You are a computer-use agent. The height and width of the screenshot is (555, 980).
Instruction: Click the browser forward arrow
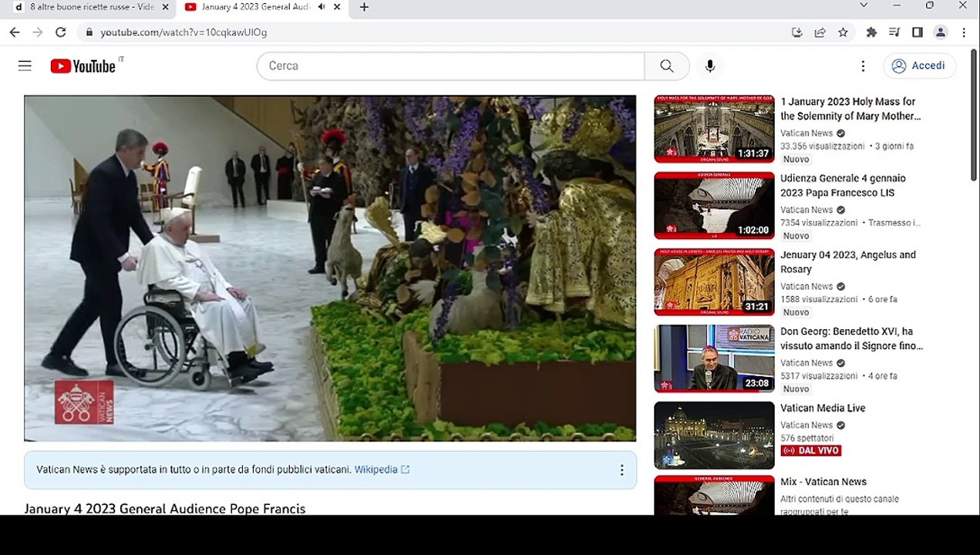(38, 32)
